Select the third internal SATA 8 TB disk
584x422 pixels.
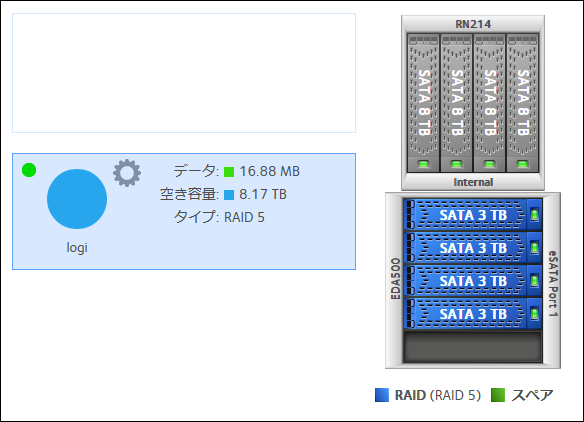click(x=489, y=103)
